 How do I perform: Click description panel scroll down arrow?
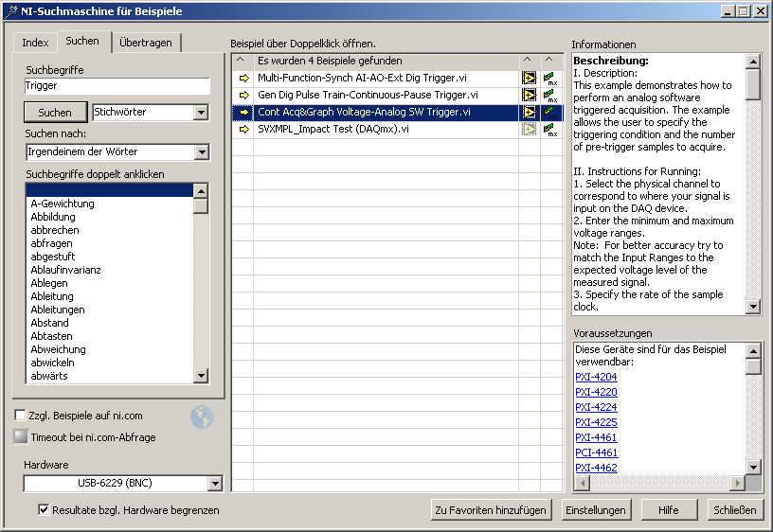point(753,307)
